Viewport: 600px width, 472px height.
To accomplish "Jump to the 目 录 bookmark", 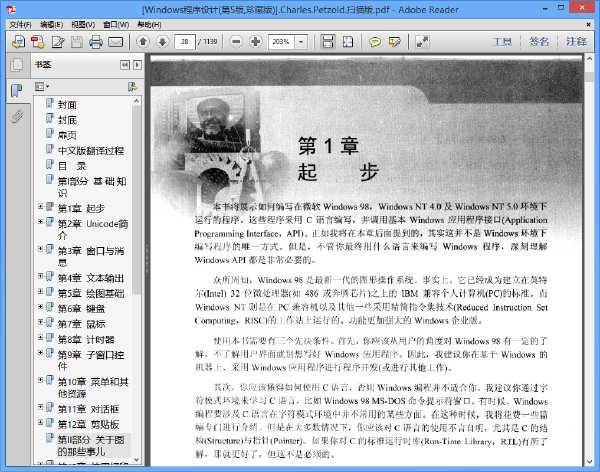I will point(72,166).
